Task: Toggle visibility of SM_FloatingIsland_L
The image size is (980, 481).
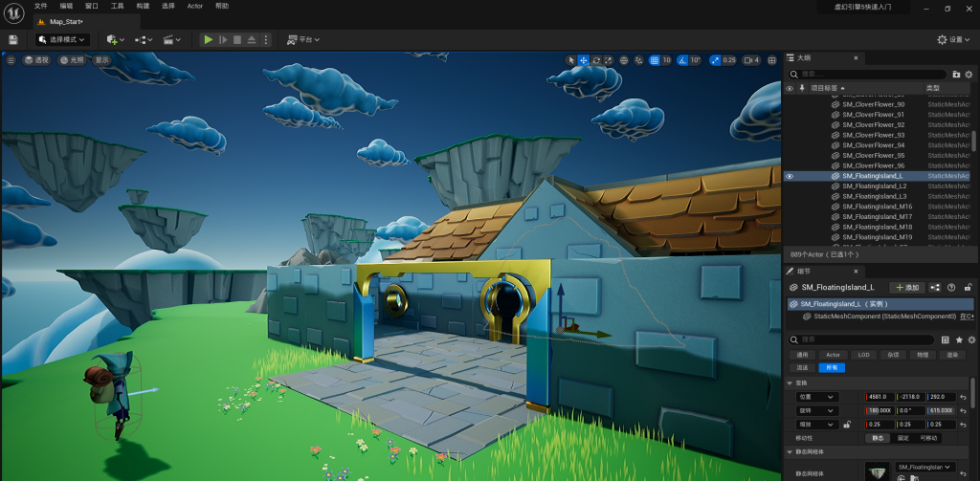Action: click(790, 176)
